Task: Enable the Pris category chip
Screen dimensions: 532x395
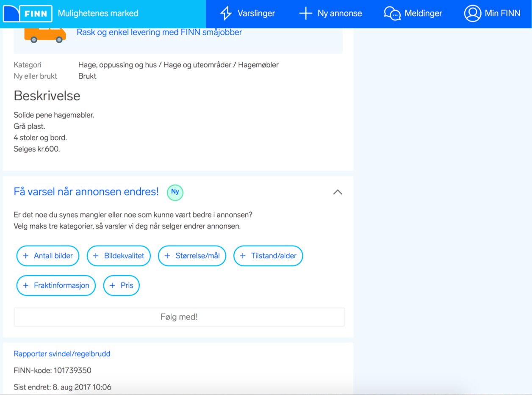Action: tap(122, 285)
